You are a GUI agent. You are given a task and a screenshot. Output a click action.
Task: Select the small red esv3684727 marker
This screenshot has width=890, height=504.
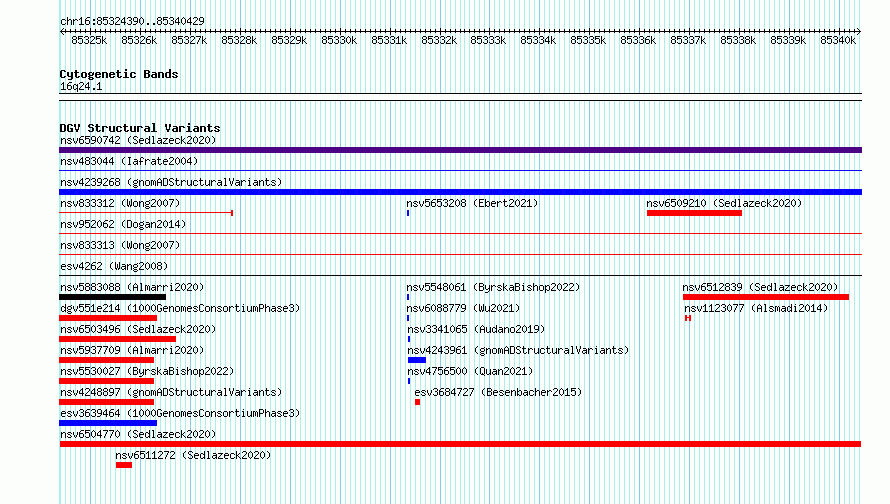pos(418,402)
